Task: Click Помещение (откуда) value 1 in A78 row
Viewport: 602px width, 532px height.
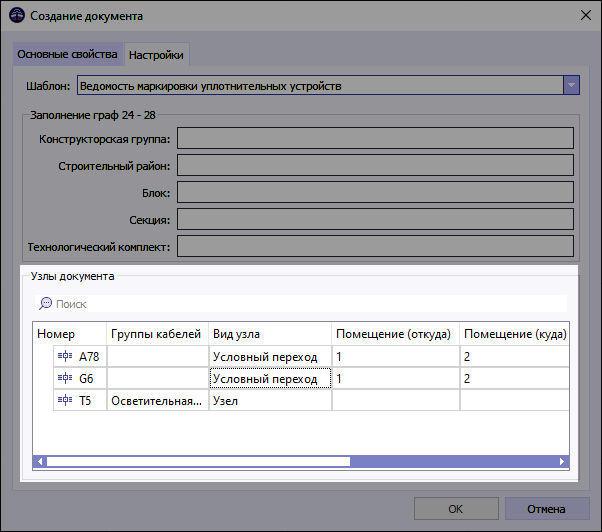Action: (x=395, y=357)
